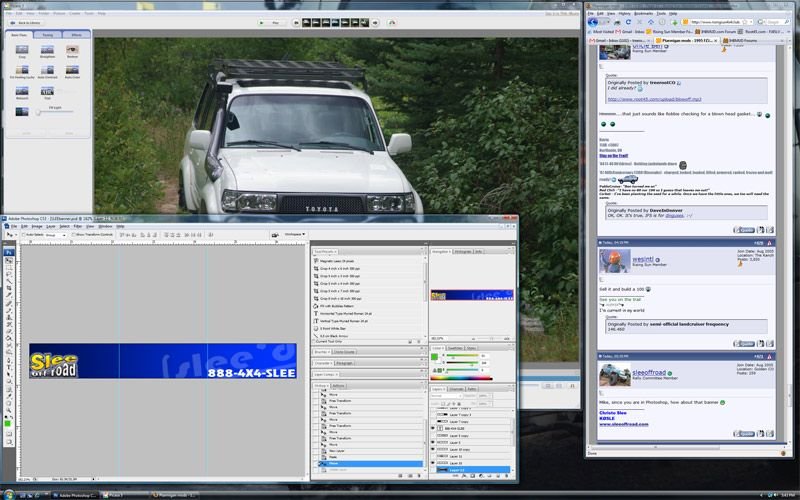Select the Clone Stamp tool in Photoshop
The width and height of the screenshot is (800, 500).
[x=9, y=317]
